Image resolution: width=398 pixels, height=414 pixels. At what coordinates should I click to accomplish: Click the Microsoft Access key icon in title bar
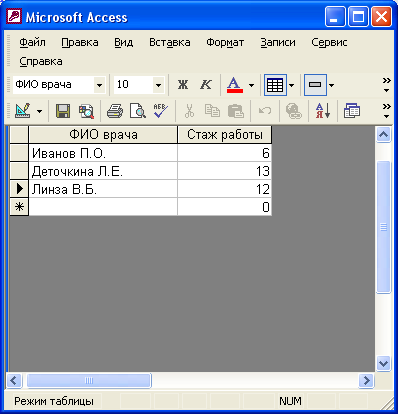pos(14,16)
